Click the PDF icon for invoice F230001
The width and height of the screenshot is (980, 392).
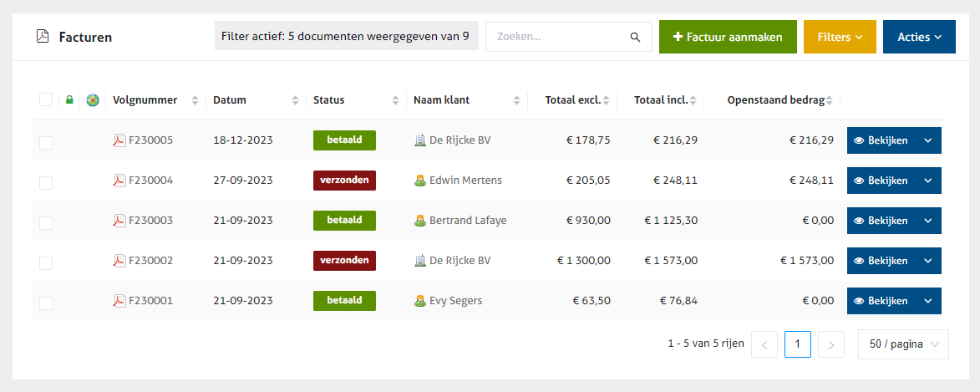point(119,301)
